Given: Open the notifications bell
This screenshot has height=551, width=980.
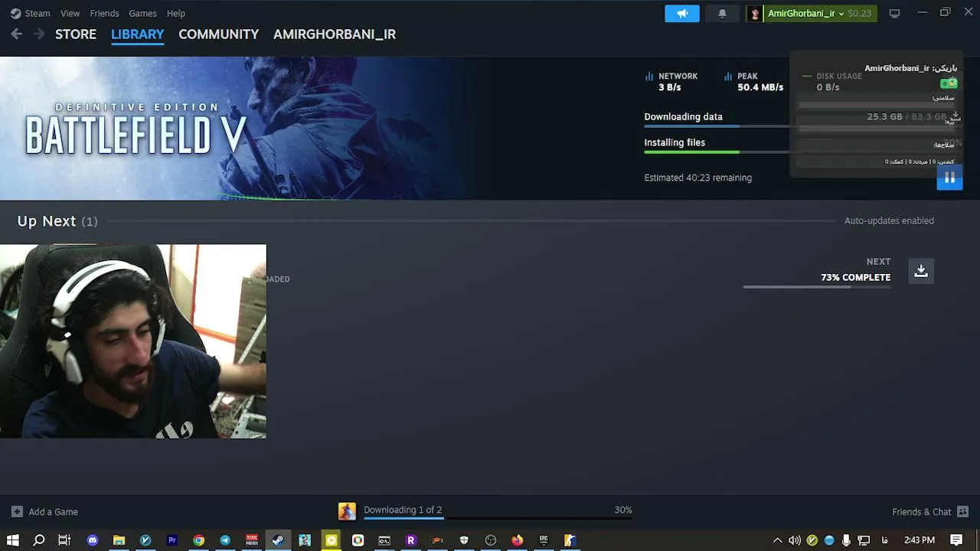Looking at the screenshot, I should click(722, 13).
